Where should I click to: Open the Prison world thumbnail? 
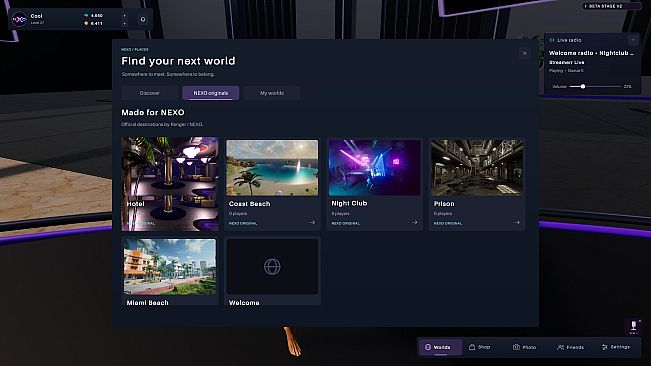477,168
